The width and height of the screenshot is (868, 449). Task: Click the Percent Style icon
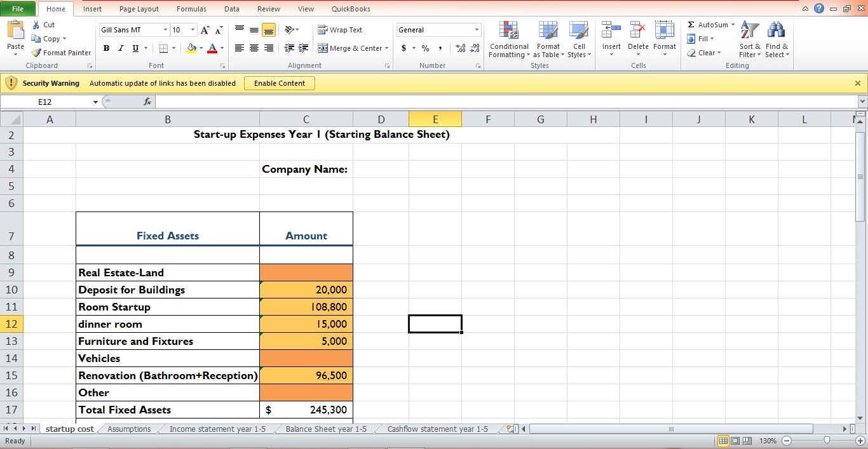(425, 48)
